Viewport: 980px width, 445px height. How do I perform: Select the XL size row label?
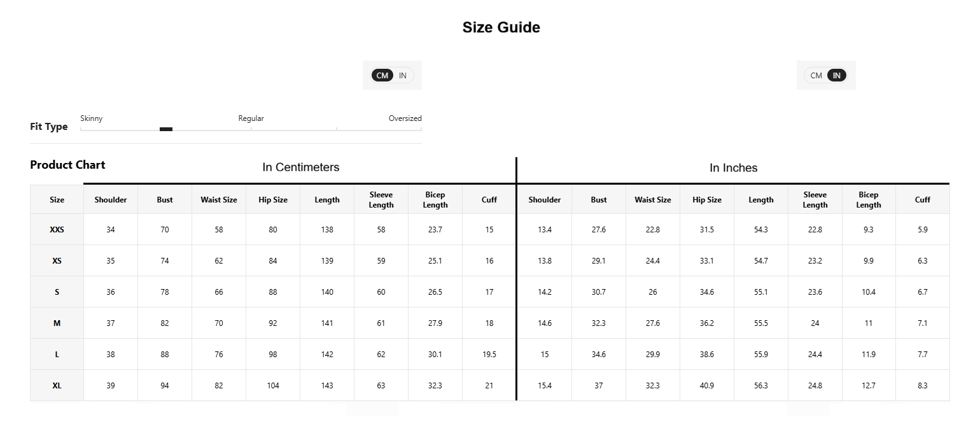pos(57,386)
